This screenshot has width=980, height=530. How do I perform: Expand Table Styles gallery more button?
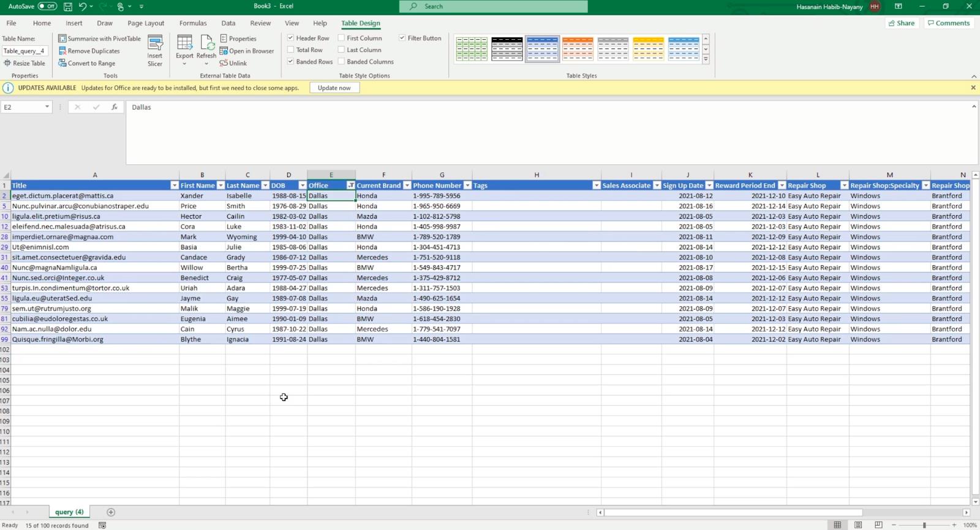point(706,59)
